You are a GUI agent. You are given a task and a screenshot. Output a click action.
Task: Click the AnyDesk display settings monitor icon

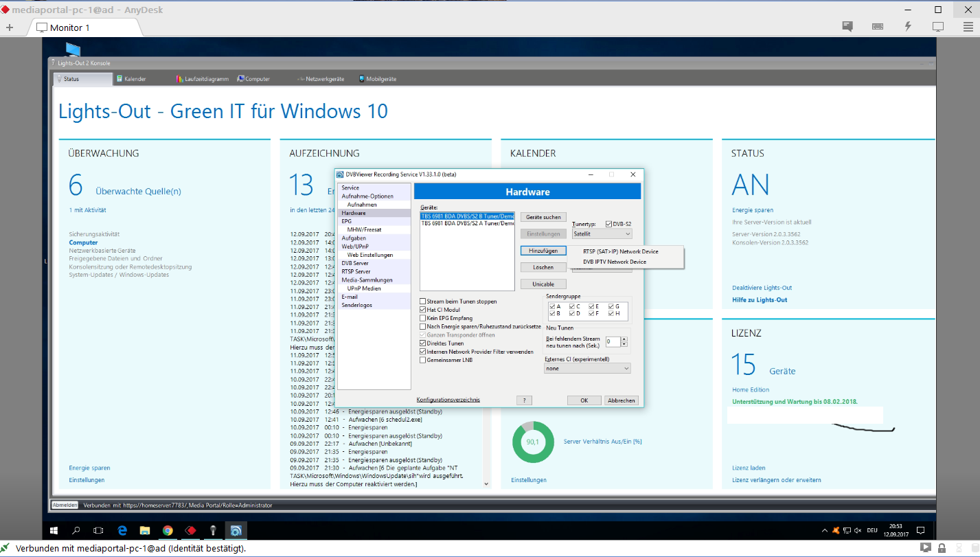point(938,27)
